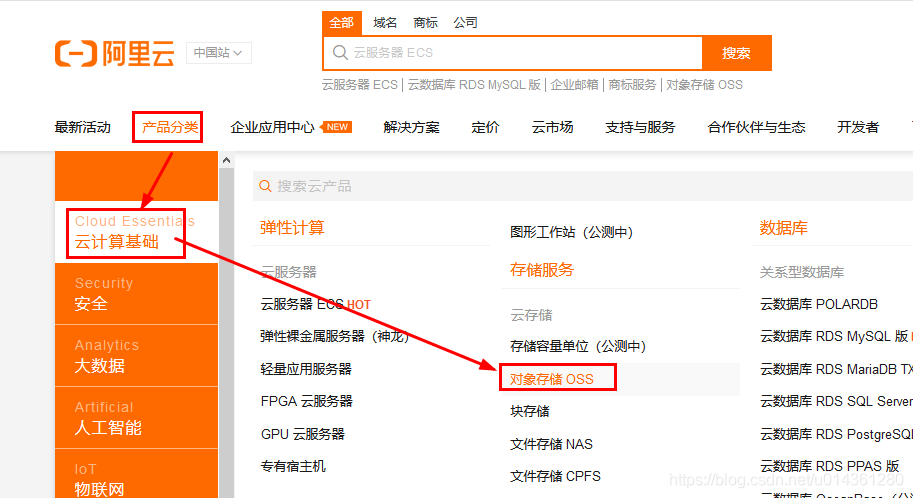Click the magnifier icon in product search
This screenshot has height=498, width=913.
coord(265,186)
